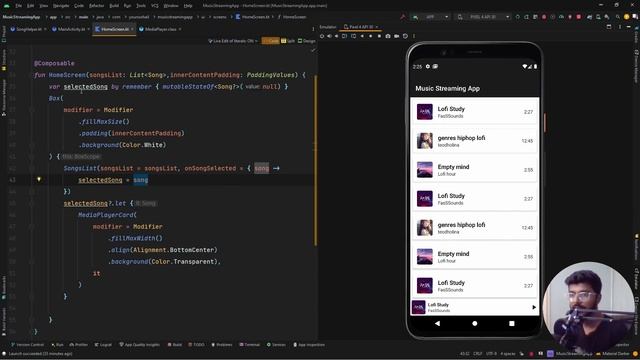Click the UTF-8 encoding in status bar

(x=491, y=353)
